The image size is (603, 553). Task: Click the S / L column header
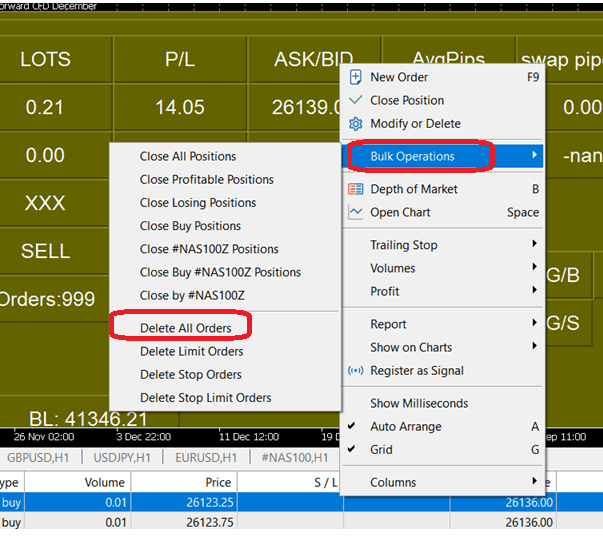[x=290, y=482]
